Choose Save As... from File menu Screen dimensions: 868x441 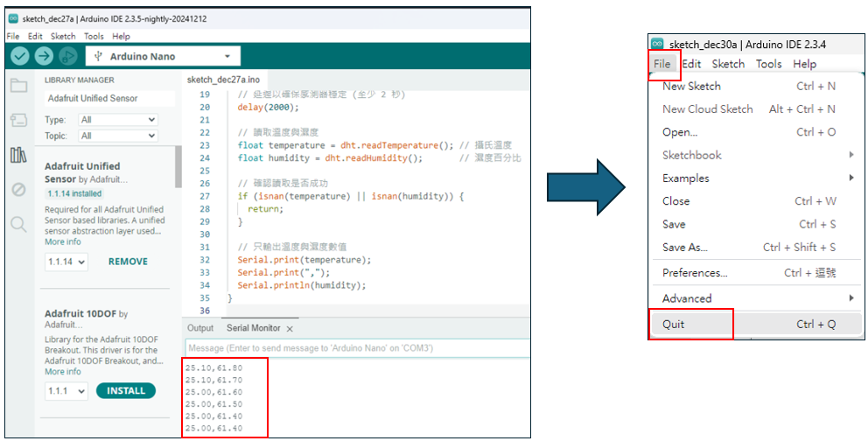pyautogui.click(x=757, y=248)
